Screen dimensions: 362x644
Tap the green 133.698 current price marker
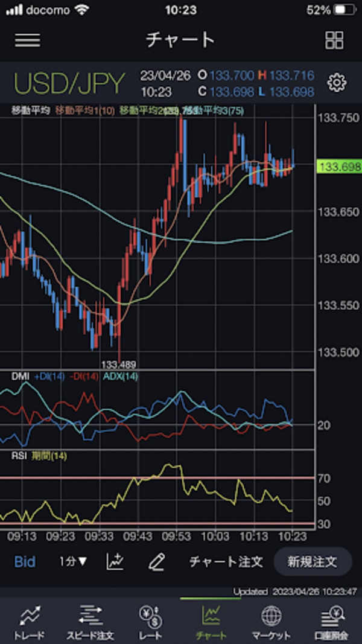(x=340, y=167)
